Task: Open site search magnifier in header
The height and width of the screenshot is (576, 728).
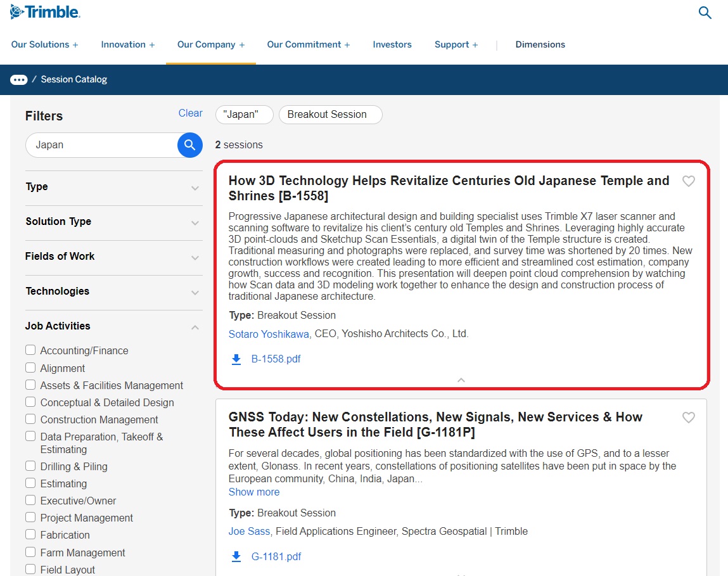Action: tap(705, 13)
